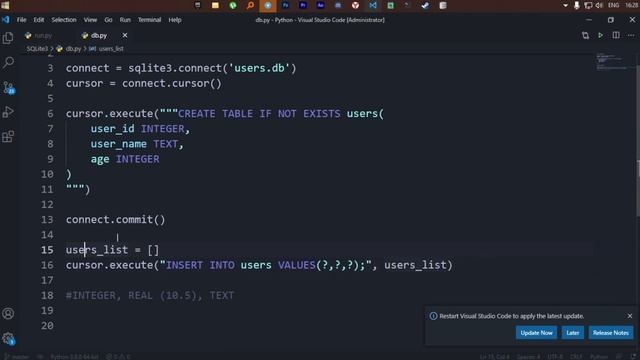Click 'INSERT INTO' text on line 16
The image size is (640, 360).
tap(200, 265)
